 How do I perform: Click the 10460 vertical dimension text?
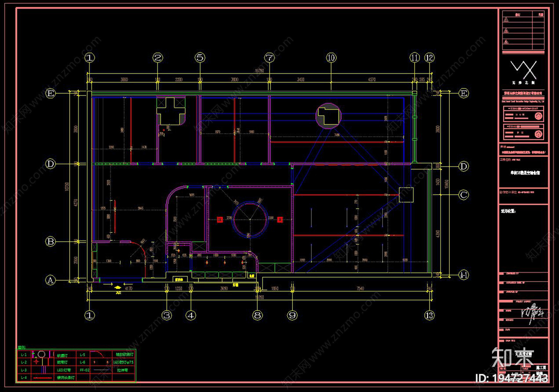coord(447,184)
